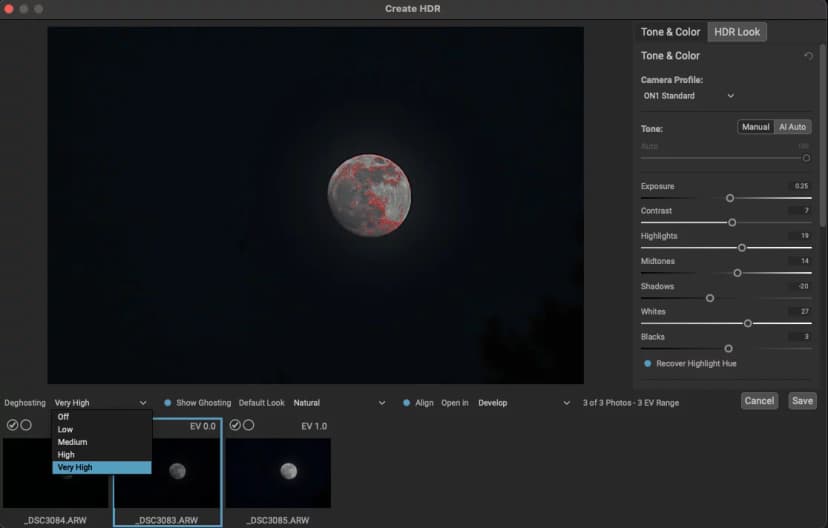Image resolution: width=828 pixels, height=528 pixels.
Task: Reset the Tone & Color section arrow
Action: coord(808,56)
